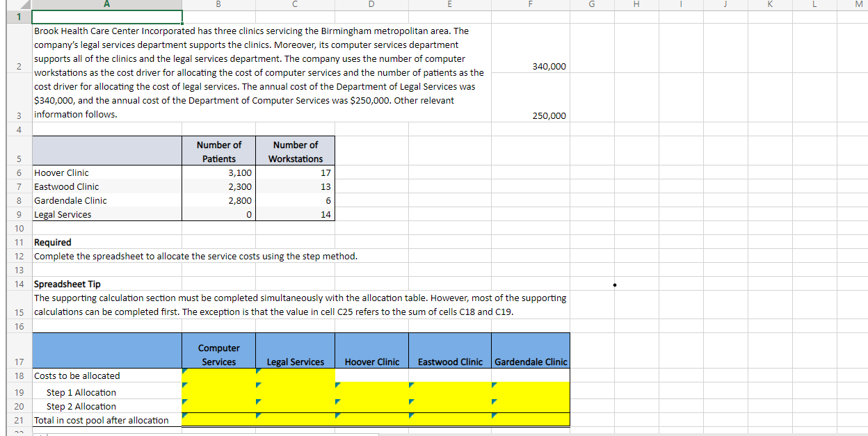This screenshot has width=868, height=436.
Task: Select yellow Step 1 cell under Eastwood Clinic
Action: click(450, 392)
